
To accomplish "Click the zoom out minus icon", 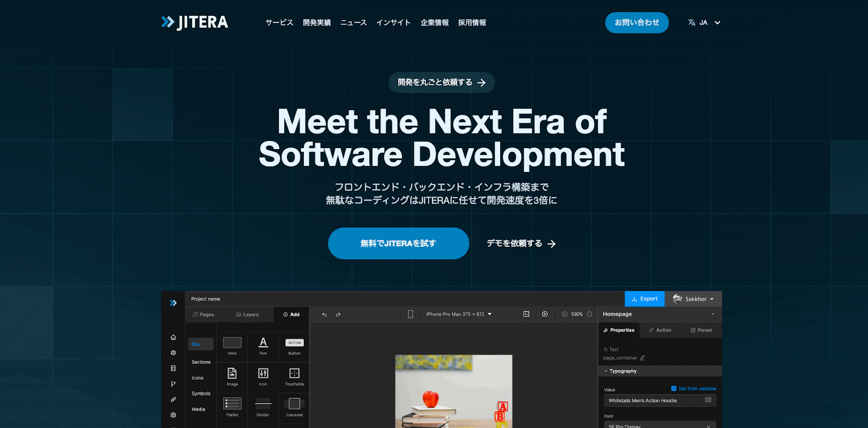I will click(589, 314).
